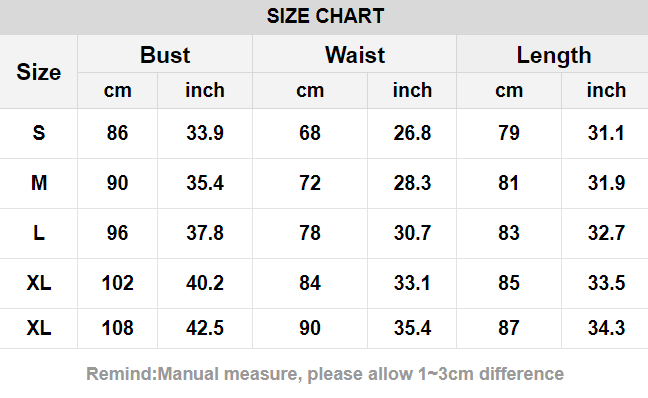Click the SIZE CHART title
Image resolution: width=648 pixels, height=398 pixels.
coord(325,17)
